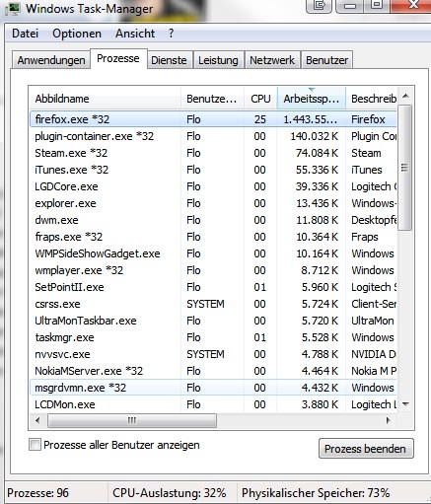Select the explorer.exe process

coord(213,203)
